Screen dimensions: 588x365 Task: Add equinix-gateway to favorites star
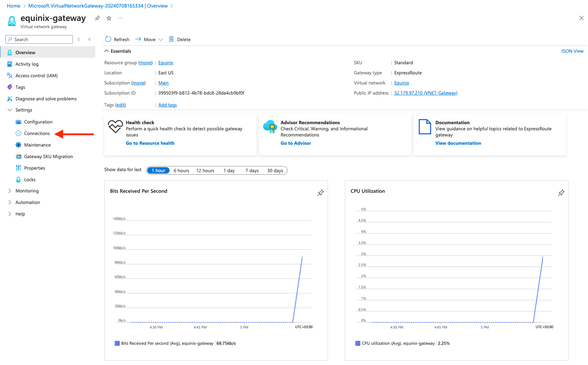(x=109, y=18)
